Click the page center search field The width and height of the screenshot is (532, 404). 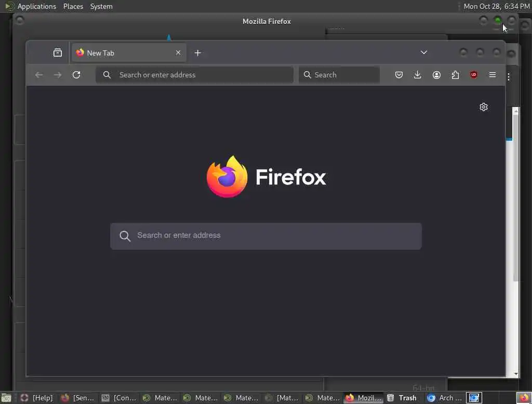[266, 236]
